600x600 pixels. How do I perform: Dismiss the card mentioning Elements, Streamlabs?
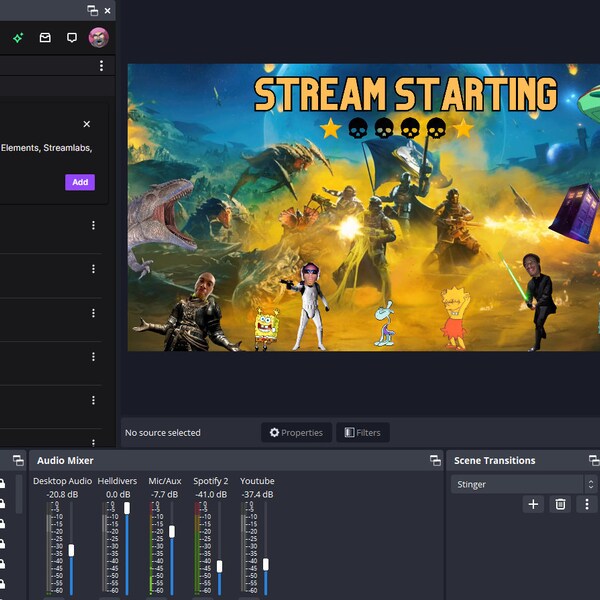coord(87,124)
